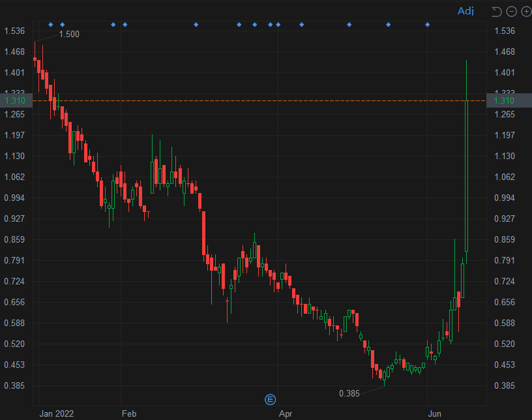Image resolution: width=532 pixels, height=420 pixels.
Task: Click 1.130 on the left price axis
Action: tap(14, 156)
